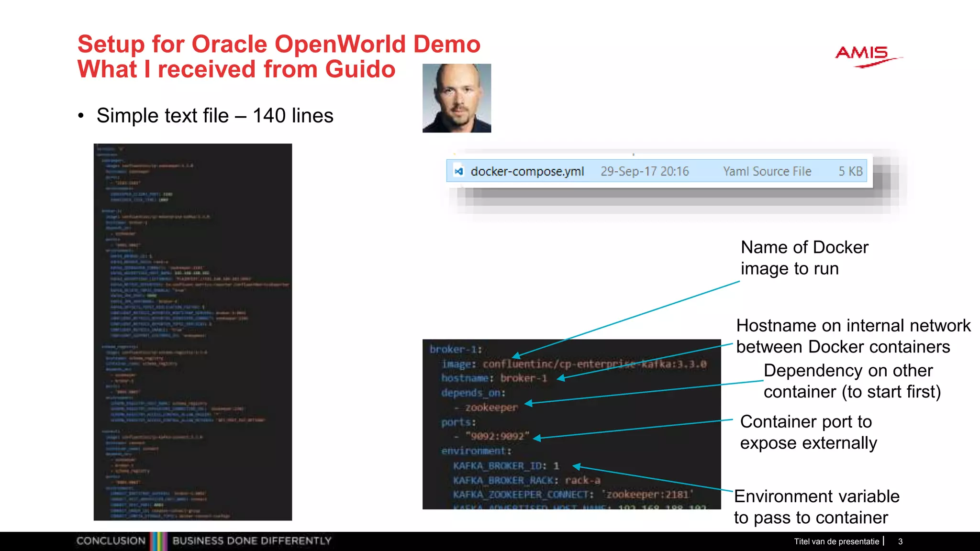The height and width of the screenshot is (551, 980).
Task: Click the bullet 'Simple text file – 140 lines'
Action: coord(215,116)
